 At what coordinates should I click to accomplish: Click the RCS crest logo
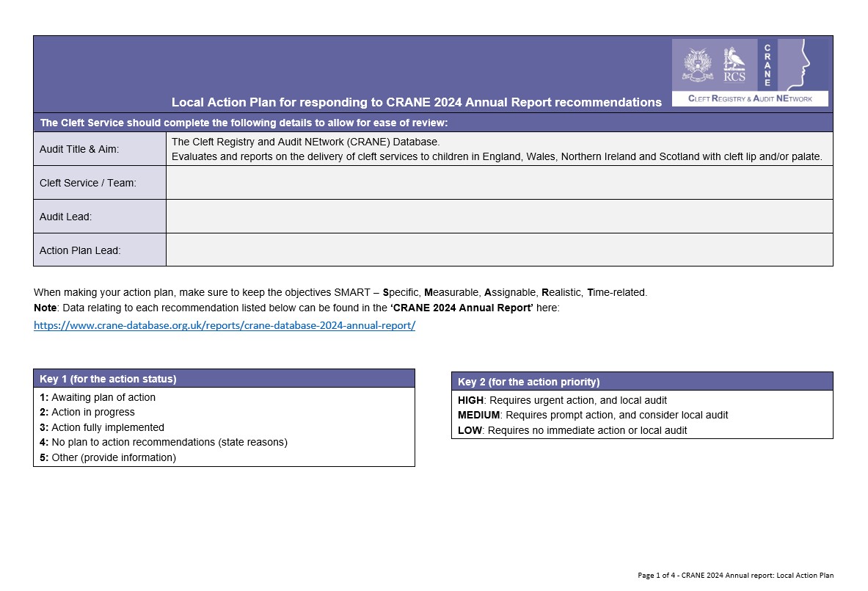(x=734, y=65)
